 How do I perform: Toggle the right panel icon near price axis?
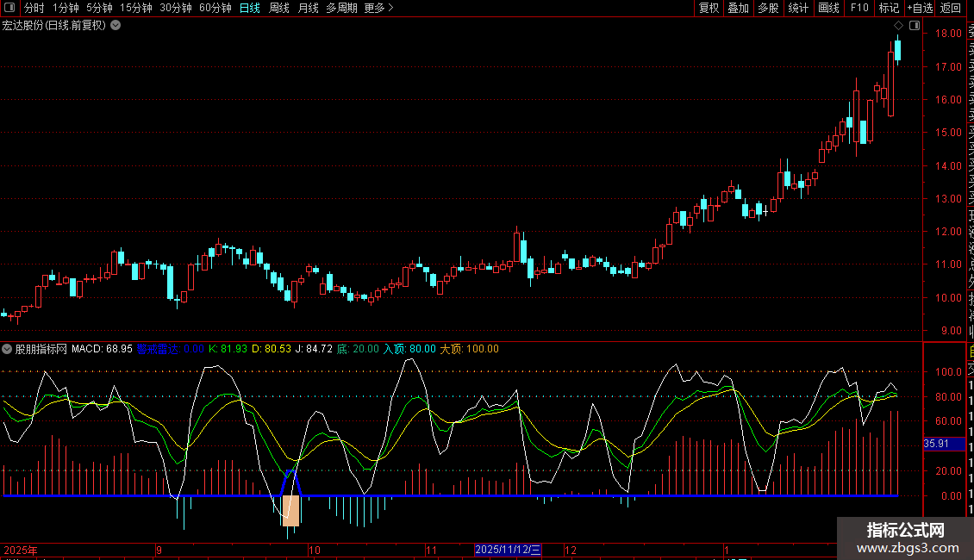(x=915, y=26)
